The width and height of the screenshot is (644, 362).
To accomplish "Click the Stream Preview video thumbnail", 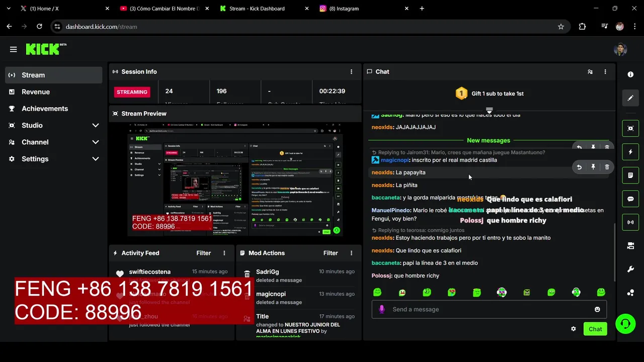I will point(235,179).
